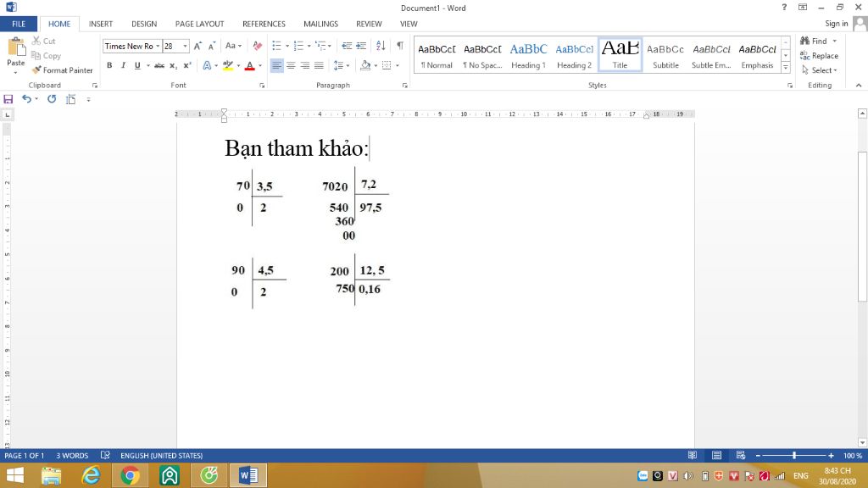Click language English (United States) in status bar

[162, 455]
